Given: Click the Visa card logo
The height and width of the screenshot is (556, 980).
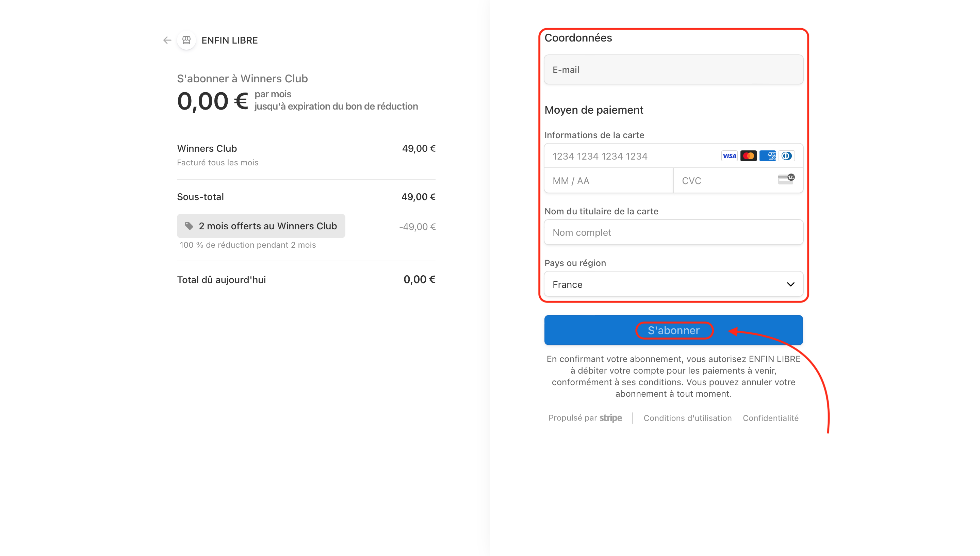Looking at the screenshot, I should pos(729,156).
